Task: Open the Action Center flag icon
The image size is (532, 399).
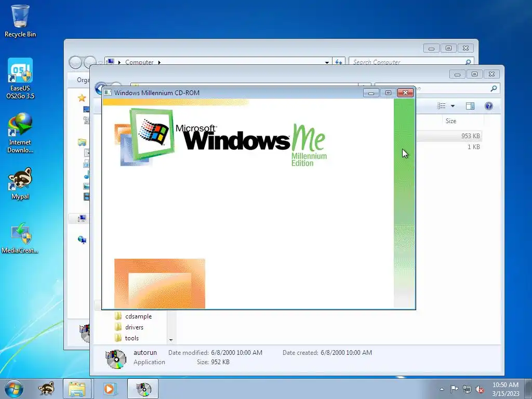Action: [454, 389]
